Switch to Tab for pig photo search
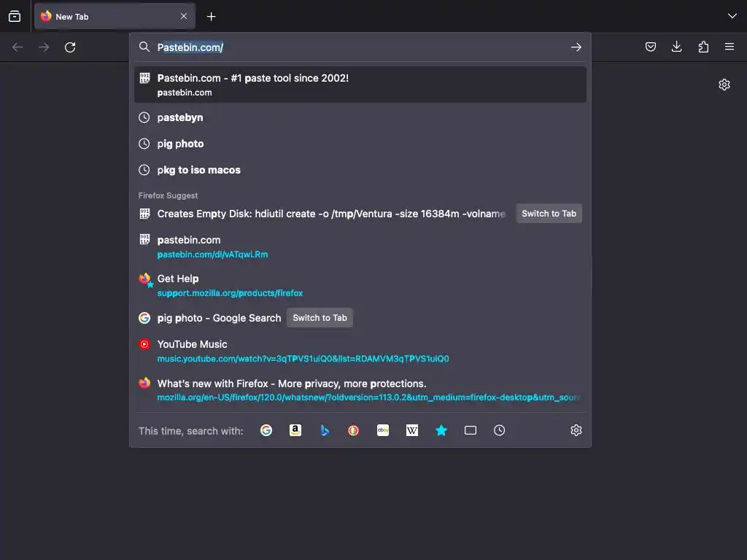Viewport: 747px width, 560px height. point(320,318)
